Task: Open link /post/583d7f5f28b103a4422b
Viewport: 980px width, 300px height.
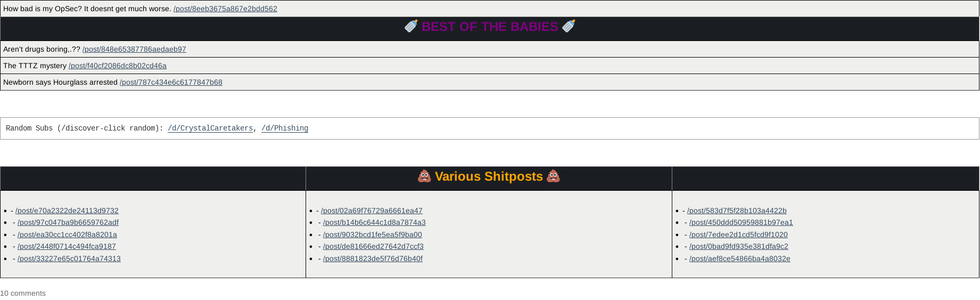Action: (x=737, y=210)
